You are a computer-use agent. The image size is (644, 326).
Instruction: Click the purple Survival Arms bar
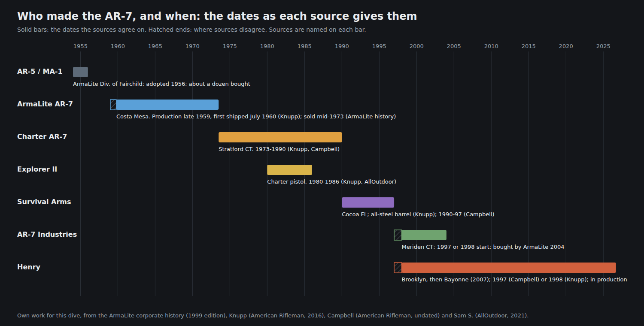point(368,202)
